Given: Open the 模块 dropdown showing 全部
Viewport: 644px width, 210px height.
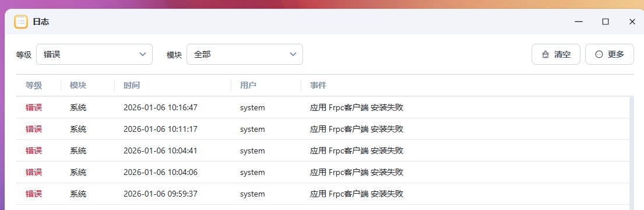Looking at the screenshot, I should [x=245, y=54].
